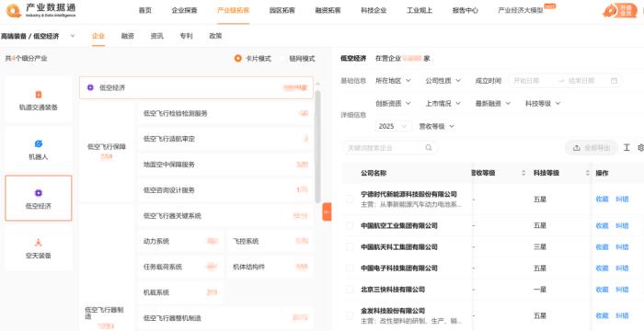Image resolution: width=644 pixels, height=331 pixels.
Task: Click the 空天装备 card icon
Action: click(39, 243)
